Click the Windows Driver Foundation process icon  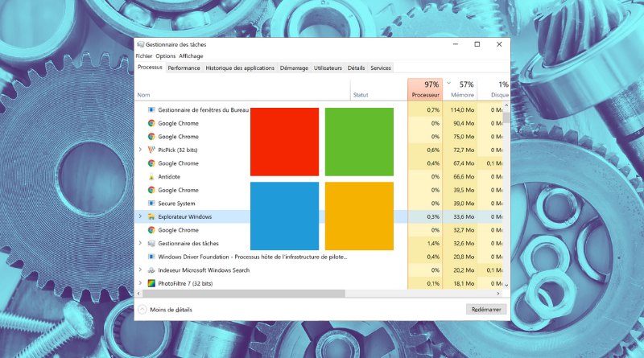(151, 257)
